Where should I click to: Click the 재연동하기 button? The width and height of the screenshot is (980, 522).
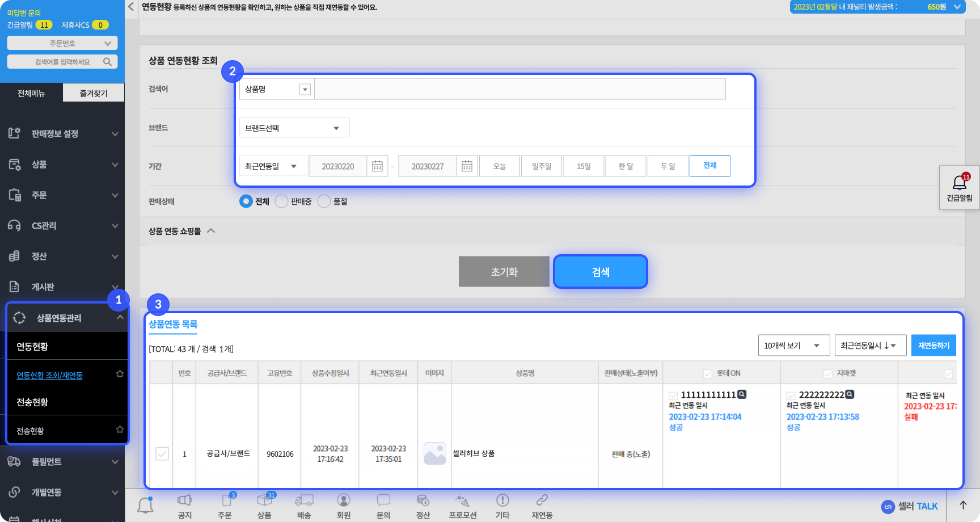coord(933,346)
